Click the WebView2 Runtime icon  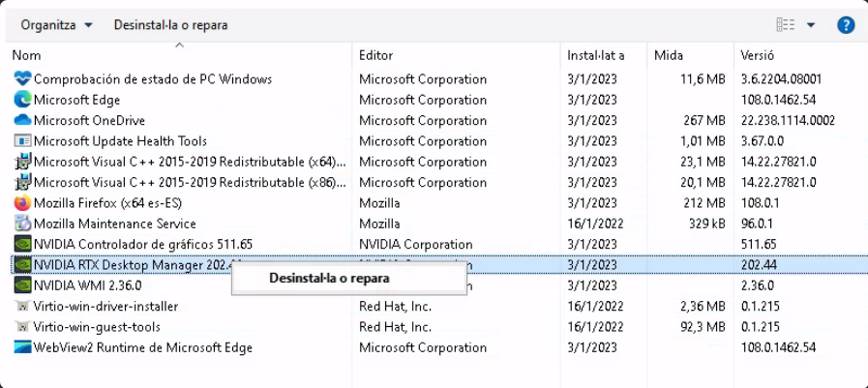[x=23, y=347]
